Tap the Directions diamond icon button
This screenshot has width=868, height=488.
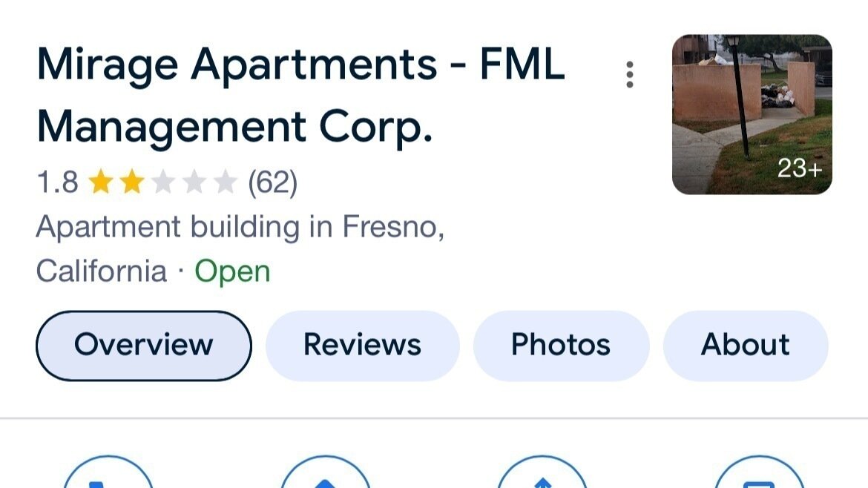pyautogui.click(x=325, y=475)
